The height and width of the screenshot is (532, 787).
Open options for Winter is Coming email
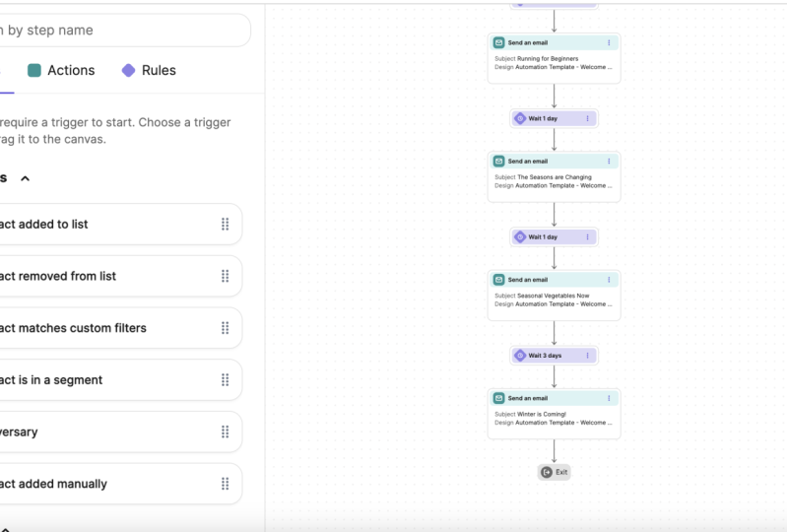tap(609, 398)
